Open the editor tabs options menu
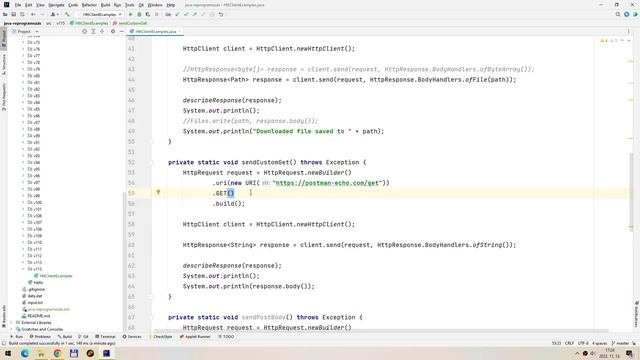The width and height of the screenshot is (640, 360). 629,31
